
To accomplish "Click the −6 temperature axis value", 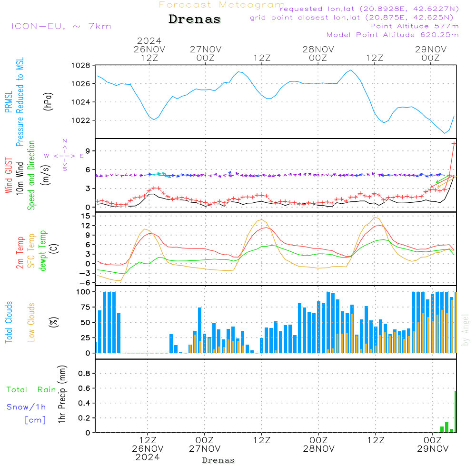I will pyautogui.click(x=84, y=283).
